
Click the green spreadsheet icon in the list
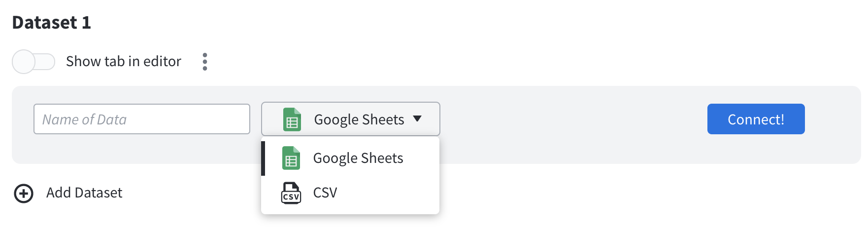[x=291, y=158]
